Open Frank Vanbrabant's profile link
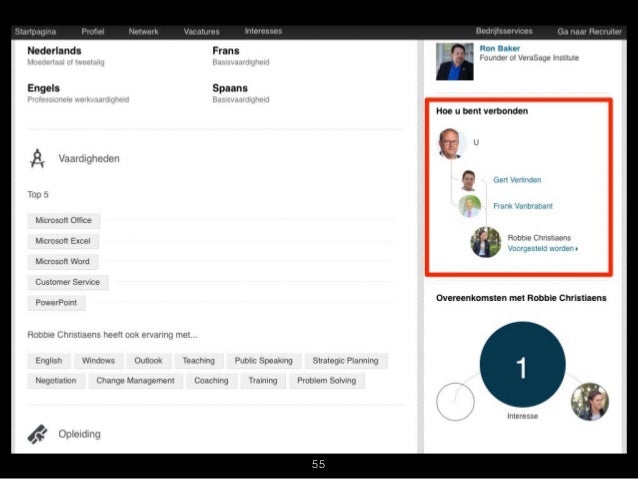Image resolution: width=638 pixels, height=479 pixels. [523, 206]
